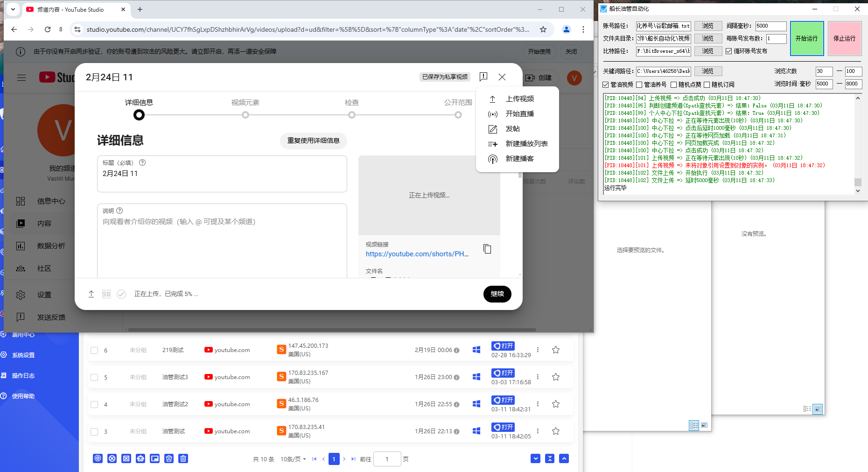Image resolution: width=868 pixels, height=472 pixels.
Task: Choose 新建播客 from the create menu
Action: tap(518, 159)
